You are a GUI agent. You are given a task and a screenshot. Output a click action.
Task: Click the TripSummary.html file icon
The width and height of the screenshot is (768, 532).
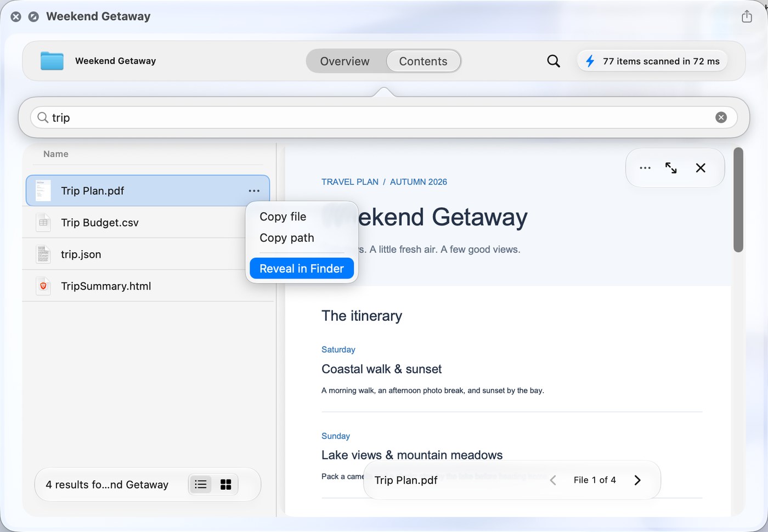point(43,286)
